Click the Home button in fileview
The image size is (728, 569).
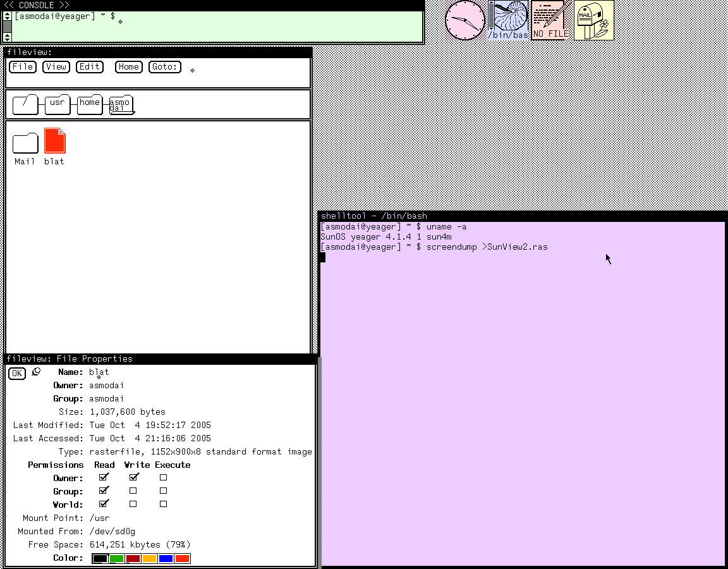point(129,67)
